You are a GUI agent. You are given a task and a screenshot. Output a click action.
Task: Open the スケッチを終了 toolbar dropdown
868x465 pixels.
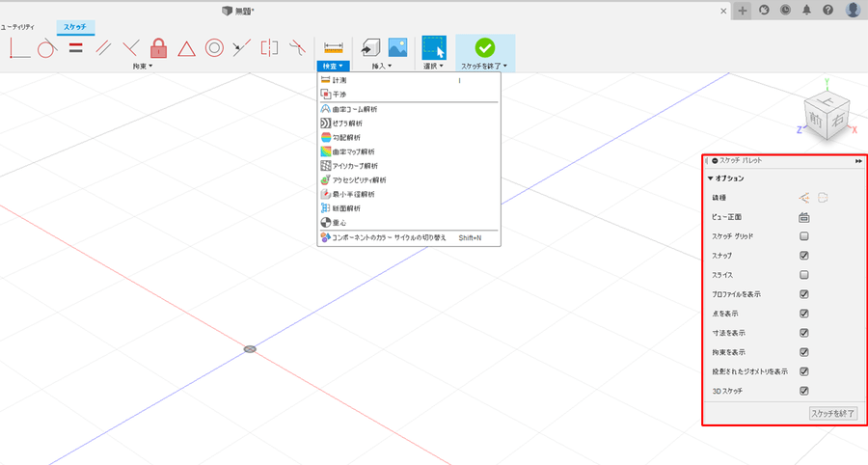484,67
